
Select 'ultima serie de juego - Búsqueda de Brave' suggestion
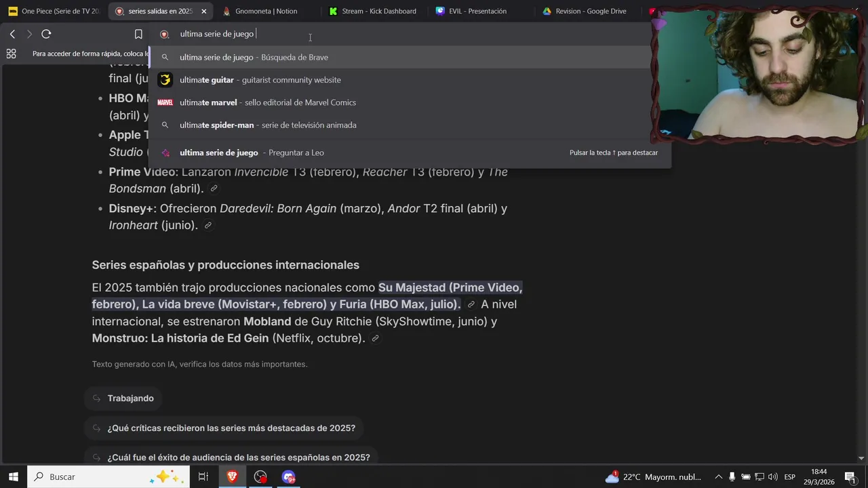coord(409,57)
